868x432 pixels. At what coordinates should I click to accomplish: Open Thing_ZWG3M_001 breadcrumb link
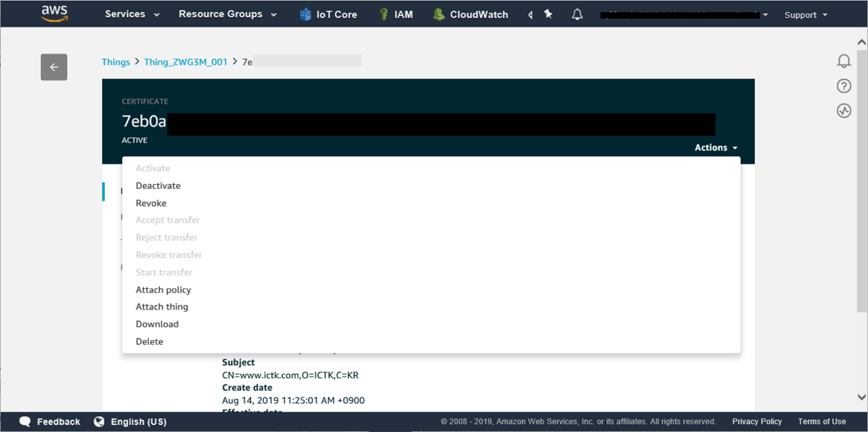click(x=186, y=62)
